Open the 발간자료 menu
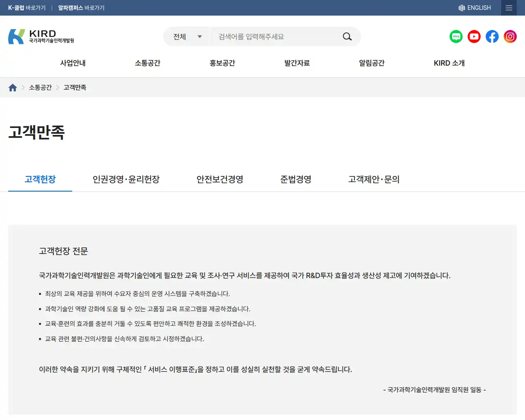Screen dimensions: 525x420 (x=297, y=63)
